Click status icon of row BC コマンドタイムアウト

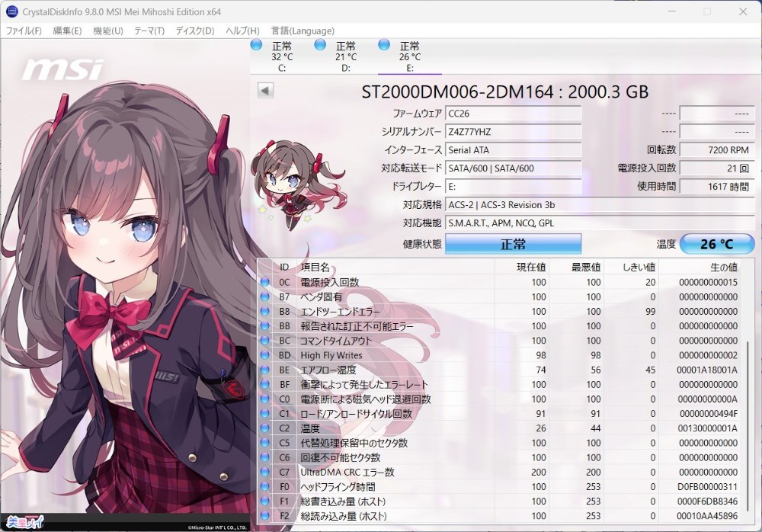click(265, 341)
